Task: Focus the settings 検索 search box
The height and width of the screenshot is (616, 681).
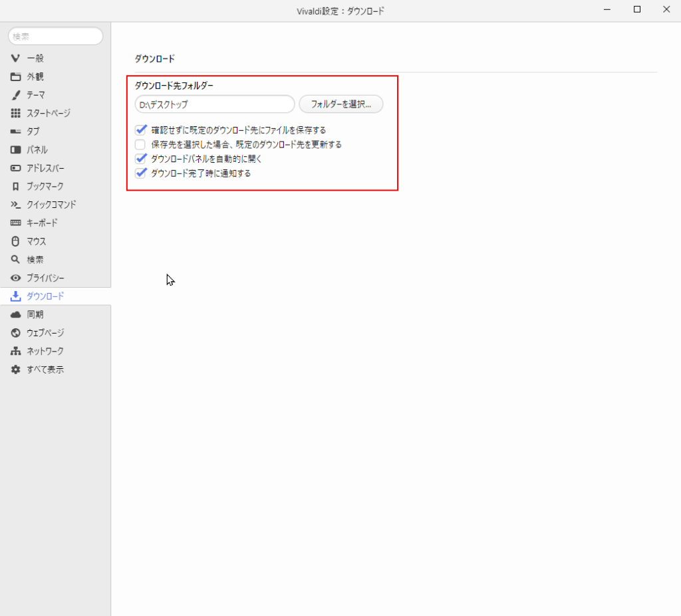Action: pyautogui.click(x=56, y=37)
